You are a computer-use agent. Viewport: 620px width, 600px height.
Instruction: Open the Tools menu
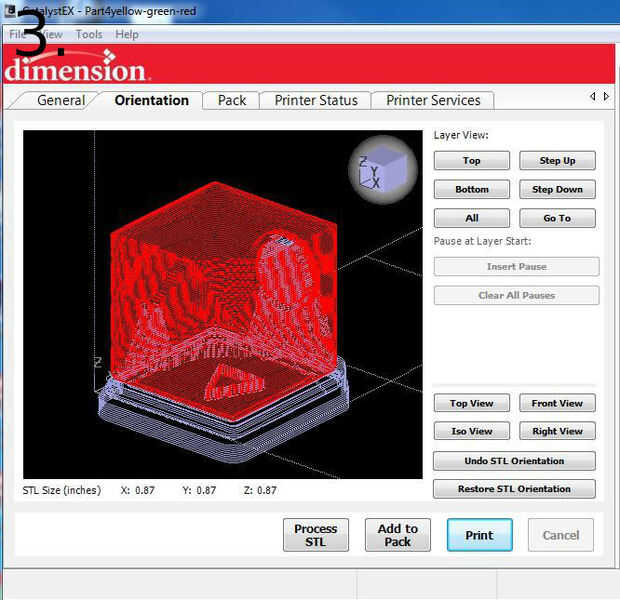(89, 34)
